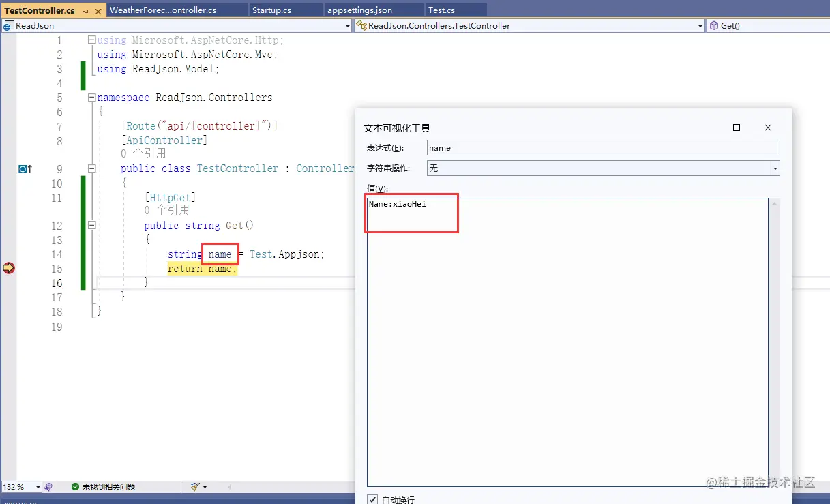
Task: Click the [HttpGet] attribute on line 11
Action: 170,197
